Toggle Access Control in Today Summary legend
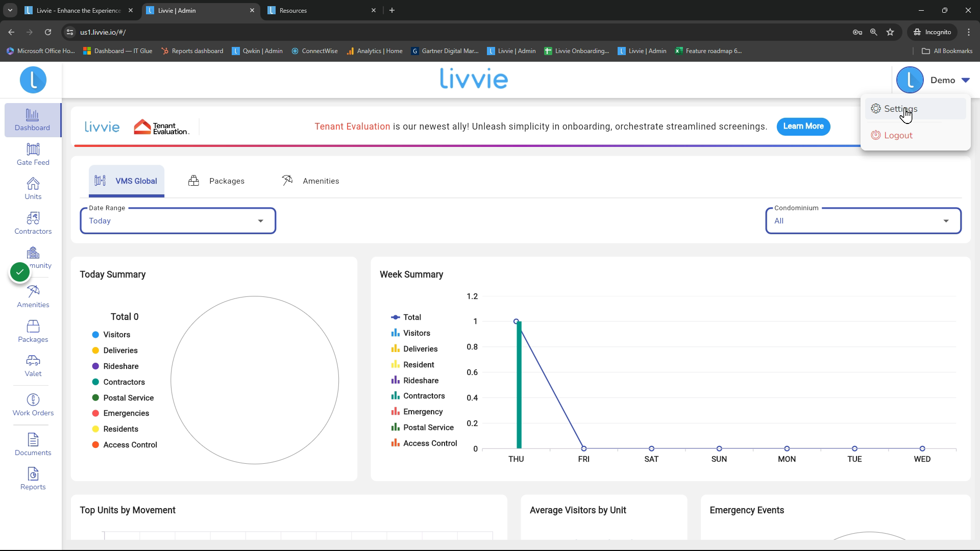 124,445
